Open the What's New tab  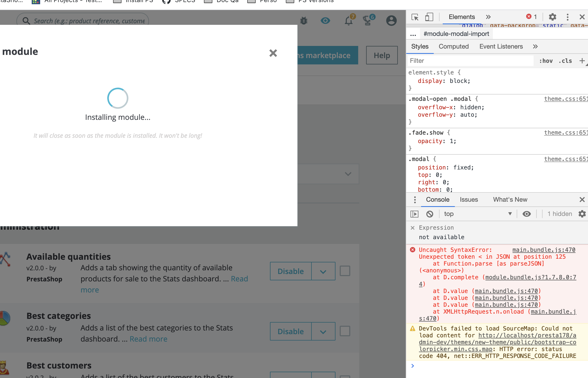click(510, 200)
